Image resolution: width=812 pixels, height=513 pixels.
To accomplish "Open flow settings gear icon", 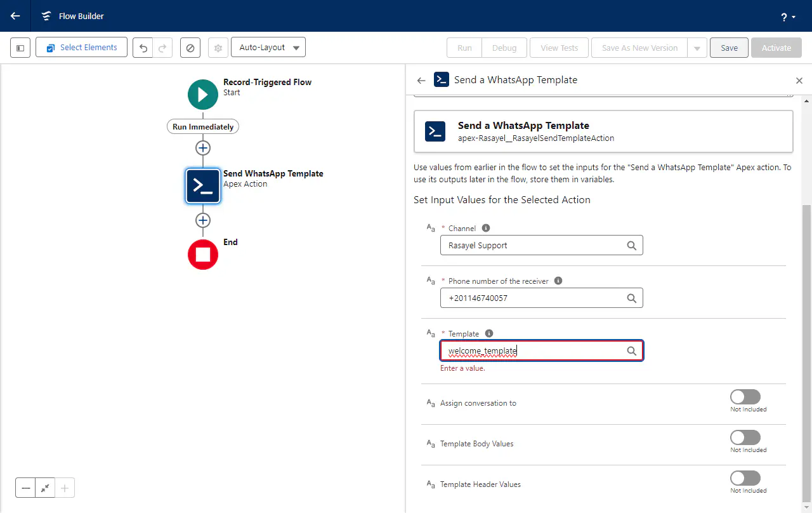I will (x=218, y=48).
